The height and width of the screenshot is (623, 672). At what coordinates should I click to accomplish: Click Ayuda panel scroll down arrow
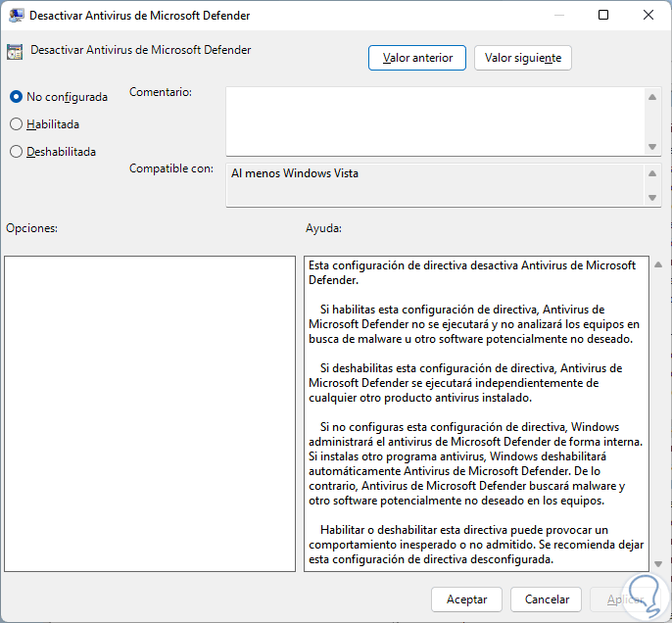coord(658,564)
